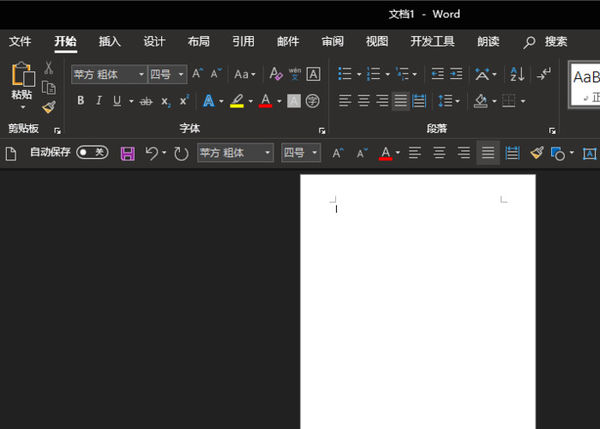
Task: Open bullet list style dropdown arrow
Action: [359, 74]
